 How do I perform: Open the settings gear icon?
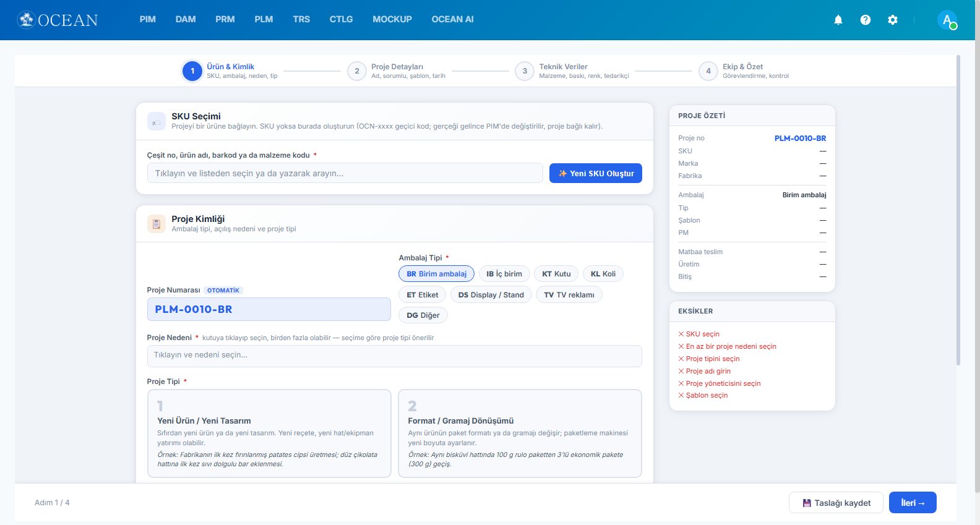(893, 20)
